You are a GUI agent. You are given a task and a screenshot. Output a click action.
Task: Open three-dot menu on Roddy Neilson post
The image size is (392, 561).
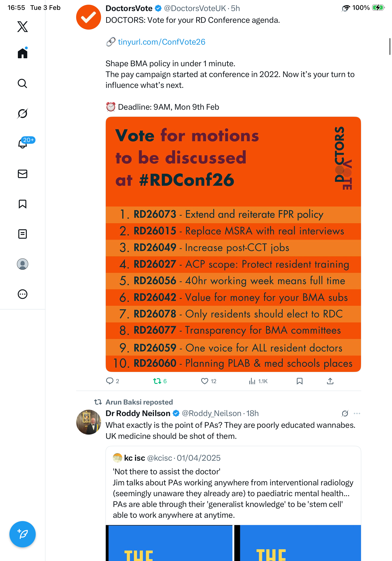tap(357, 413)
